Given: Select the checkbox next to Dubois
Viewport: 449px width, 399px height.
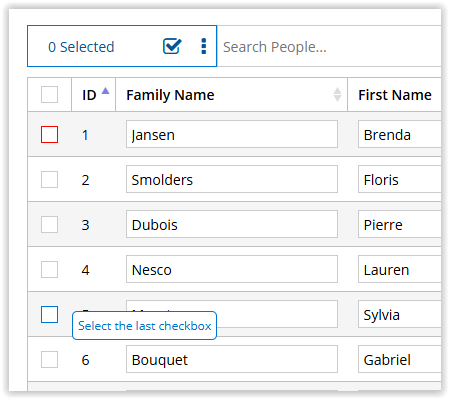Looking at the screenshot, I should click(x=49, y=224).
